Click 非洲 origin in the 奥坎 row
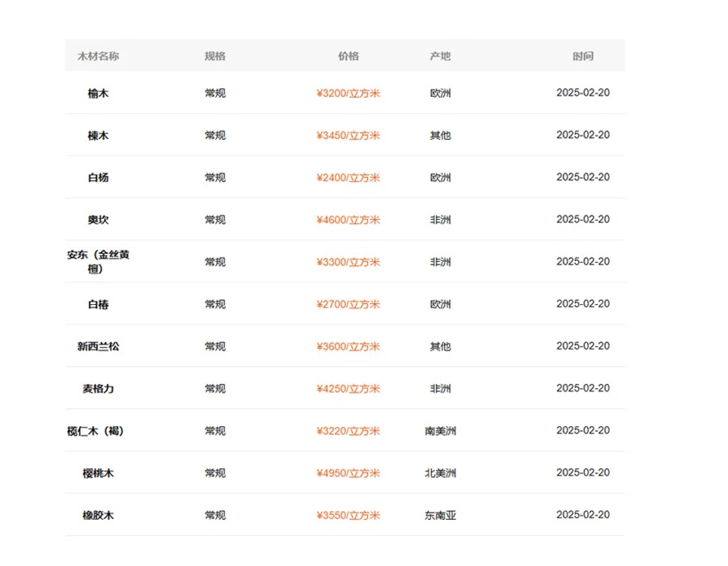Image resolution: width=728 pixels, height=566 pixels. tap(440, 220)
